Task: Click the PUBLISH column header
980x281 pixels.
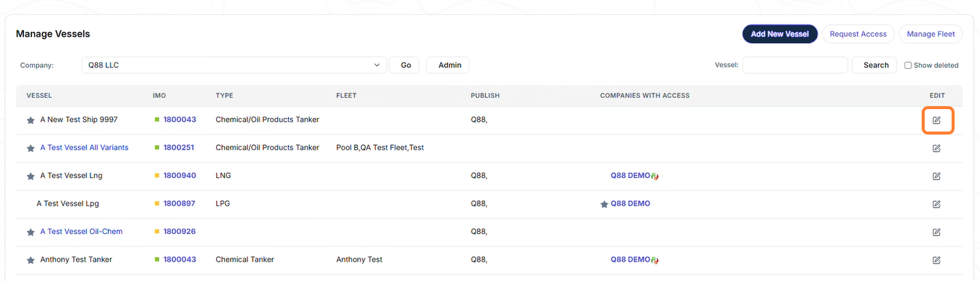Action: point(485,96)
